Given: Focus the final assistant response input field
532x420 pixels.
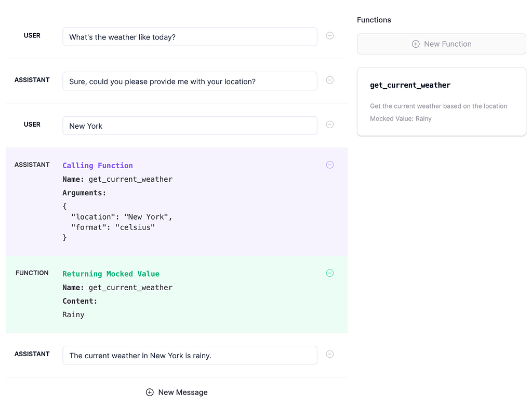Looking at the screenshot, I should [x=190, y=355].
